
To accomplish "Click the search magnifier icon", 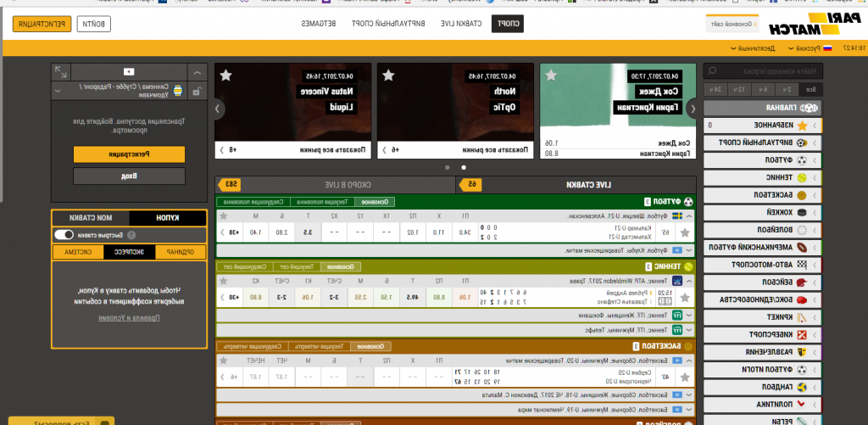I will coord(713,71).
